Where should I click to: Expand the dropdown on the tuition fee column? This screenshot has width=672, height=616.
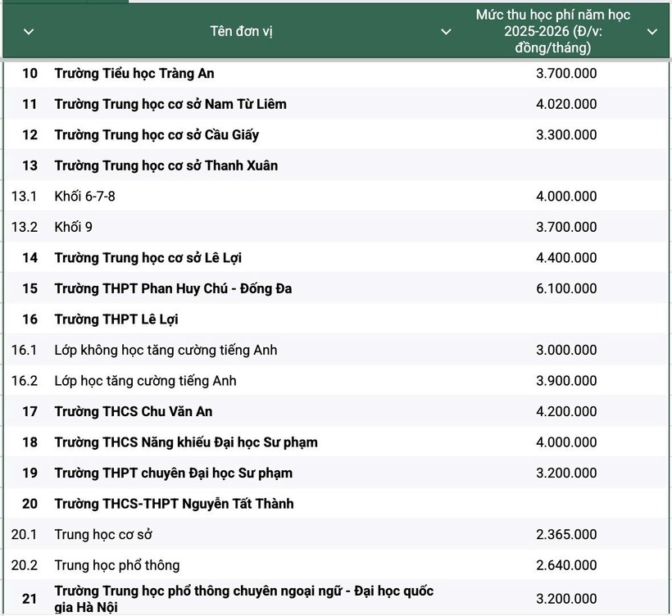coord(652,33)
